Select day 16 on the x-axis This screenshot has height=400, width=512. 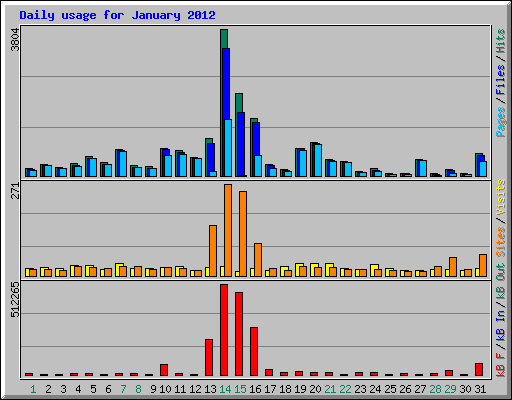(255, 389)
